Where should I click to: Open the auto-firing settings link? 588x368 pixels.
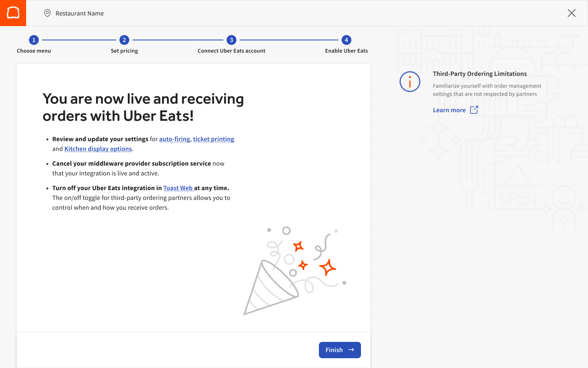pyautogui.click(x=174, y=139)
